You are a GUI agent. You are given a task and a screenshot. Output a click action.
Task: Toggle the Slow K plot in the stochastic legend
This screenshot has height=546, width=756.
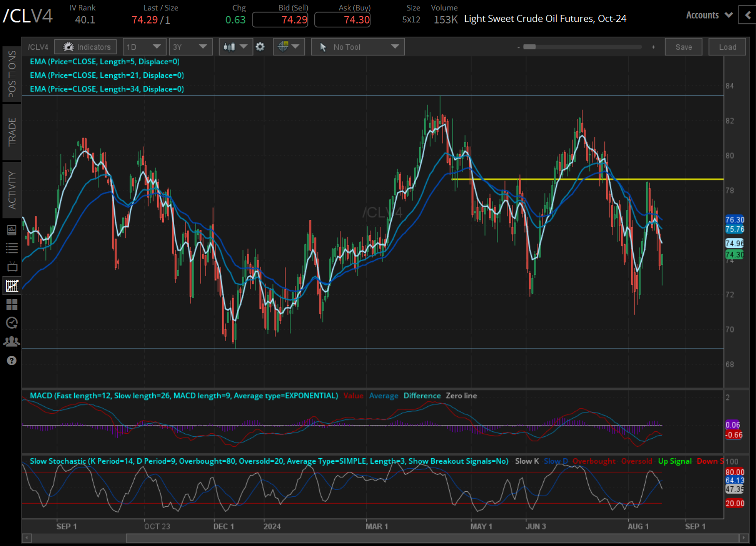pyautogui.click(x=526, y=461)
